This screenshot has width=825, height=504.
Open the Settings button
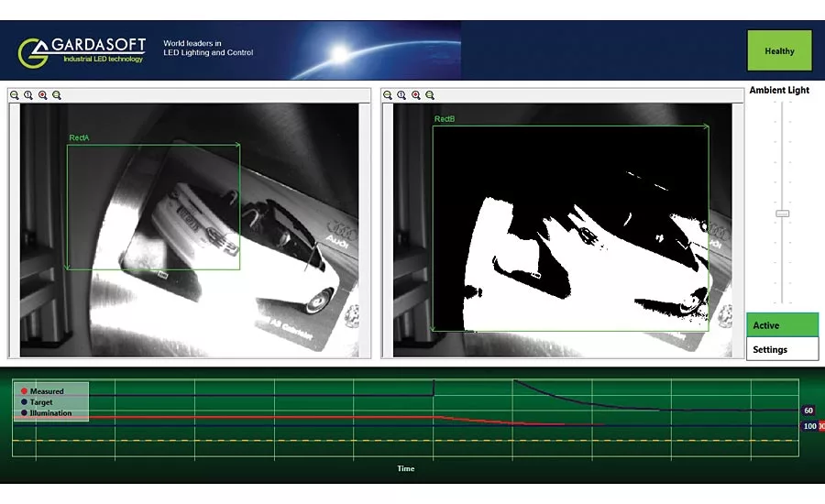[x=783, y=349]
